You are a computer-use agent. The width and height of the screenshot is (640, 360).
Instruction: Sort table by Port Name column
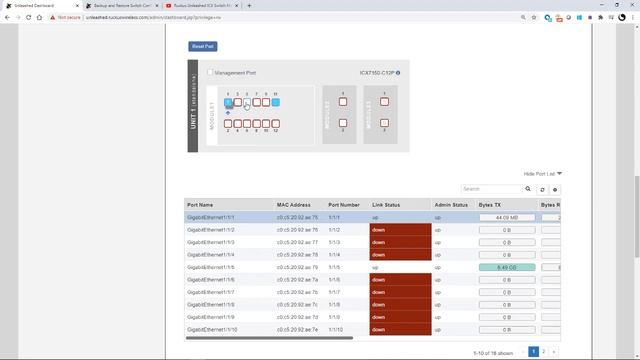coord(200,205)
